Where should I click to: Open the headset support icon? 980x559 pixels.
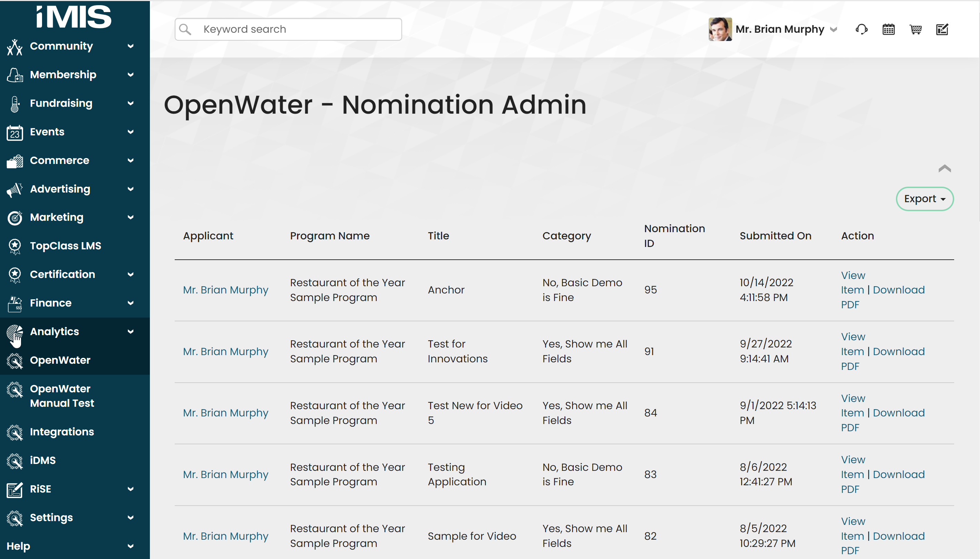coord(861,29)
